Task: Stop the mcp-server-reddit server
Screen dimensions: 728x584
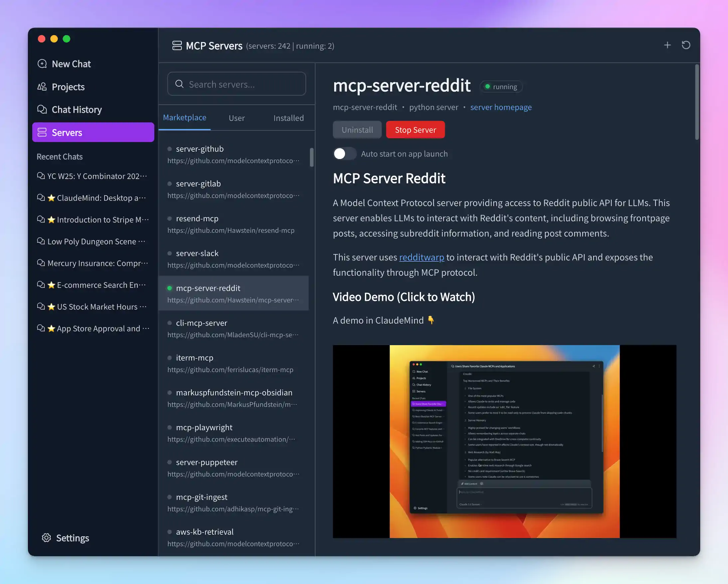Action: [415, 130]
